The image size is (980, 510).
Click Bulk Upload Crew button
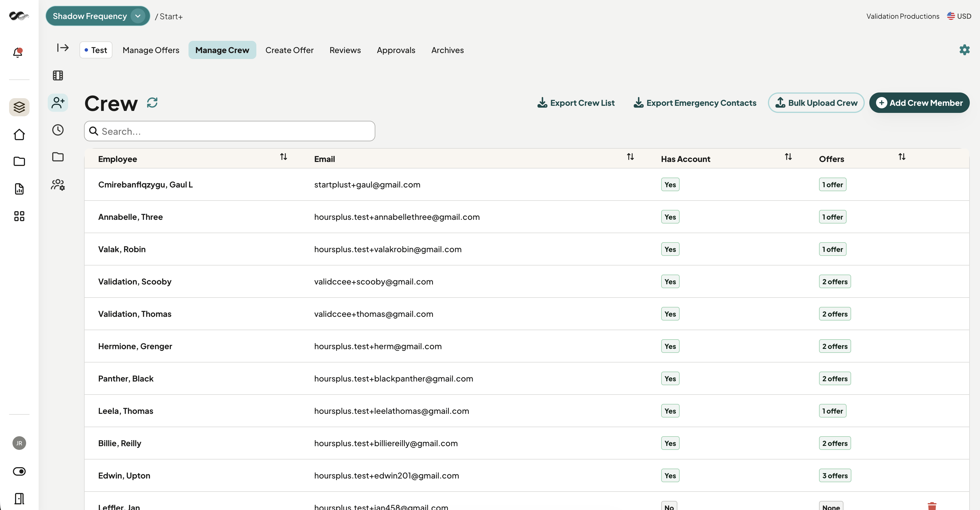click(816, 103)
